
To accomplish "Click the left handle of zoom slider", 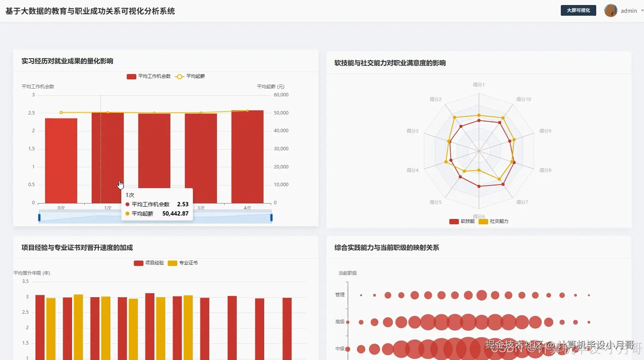I will click(x=39, y=218).
